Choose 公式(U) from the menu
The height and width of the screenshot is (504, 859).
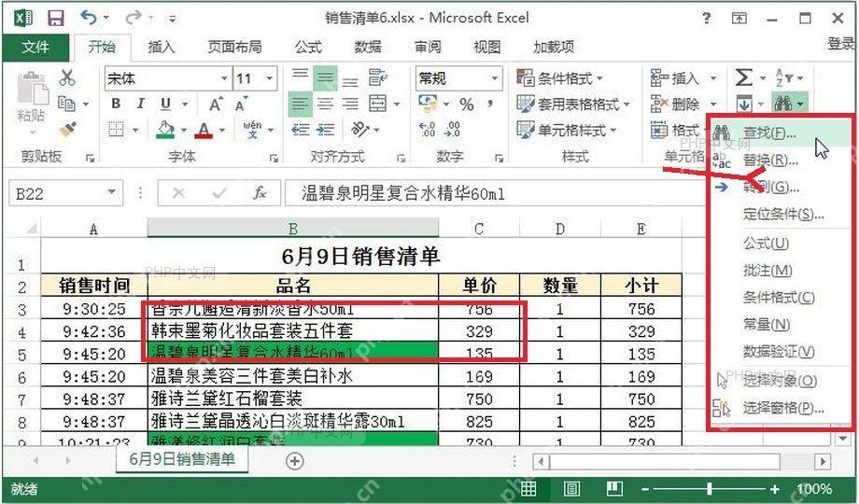pyautogui.click(x=781, y=243)
